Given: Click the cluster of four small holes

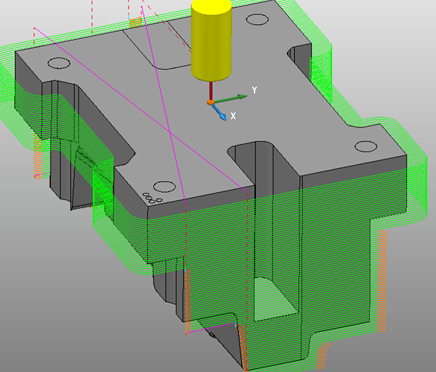Looking at the screenshot, I should point(152,198).
